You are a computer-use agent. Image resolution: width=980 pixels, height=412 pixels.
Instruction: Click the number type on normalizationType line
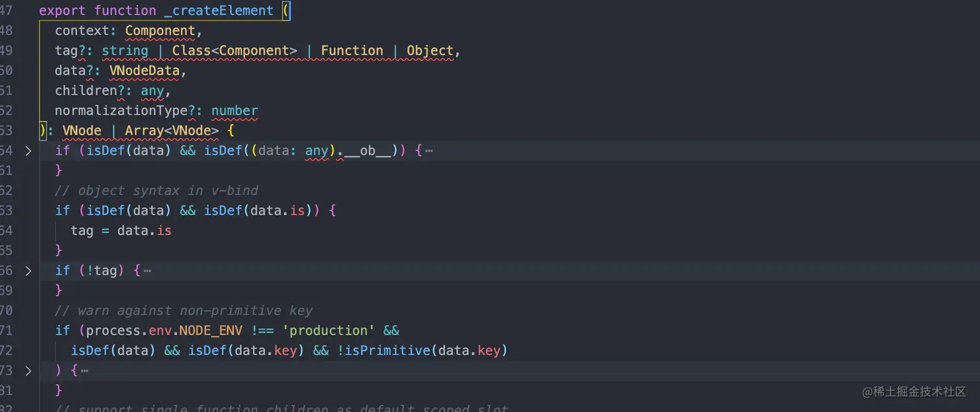point(234,111)
